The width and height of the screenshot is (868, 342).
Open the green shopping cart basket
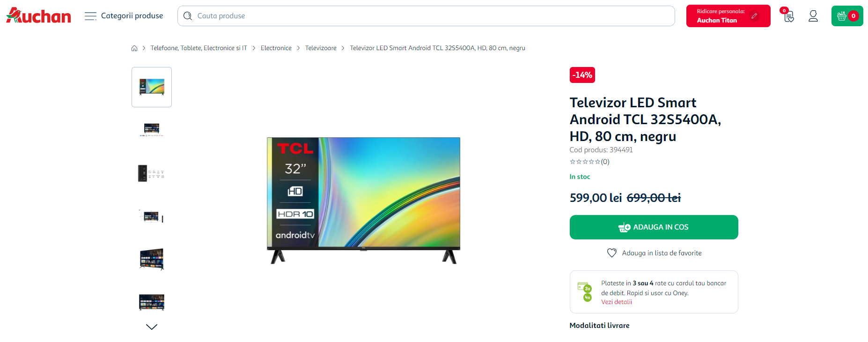click(x=847, y=16)
